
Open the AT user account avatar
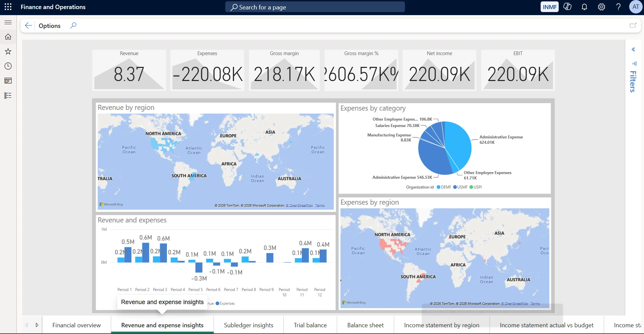tap(636, 7)
